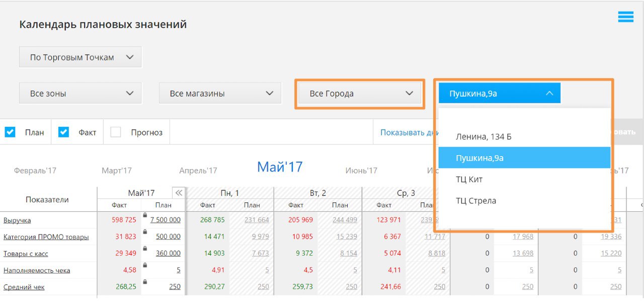Screen dimensions: 644x301
Task: Open the hamburger menu icon
Action: coord(625,17)
